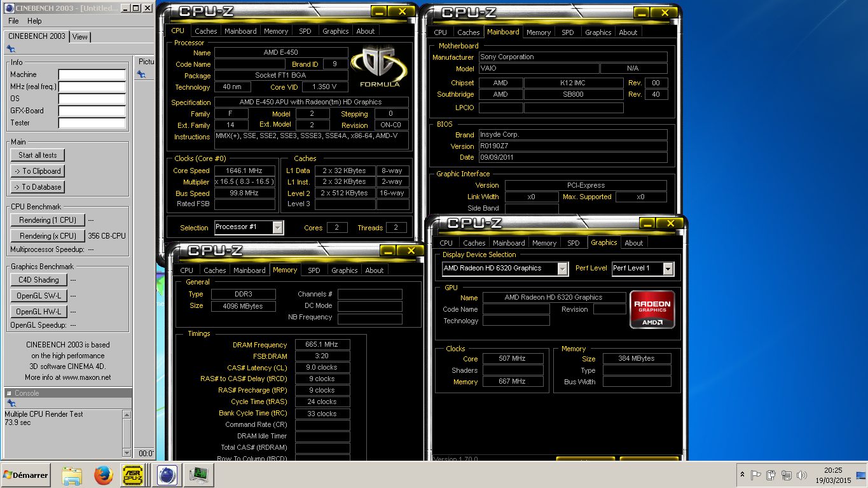868x488 pixels.
Task: Click the Windows Explorer folder taskbar icon
Action: 71,475
